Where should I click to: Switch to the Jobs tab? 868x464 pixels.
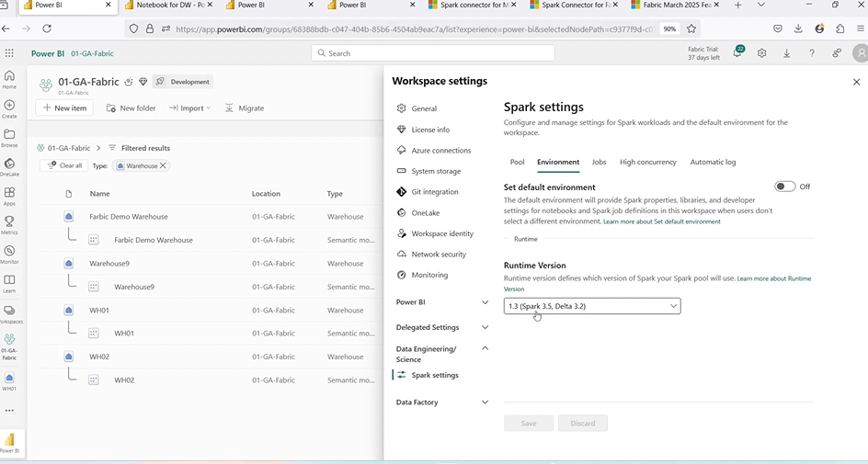point(599,162)
